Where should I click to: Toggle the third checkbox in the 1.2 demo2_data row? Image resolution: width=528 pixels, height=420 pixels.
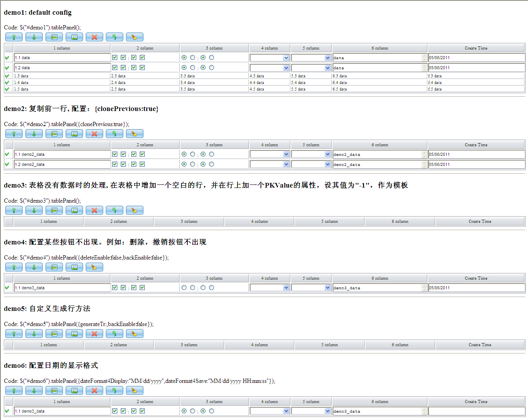(134, 164)
